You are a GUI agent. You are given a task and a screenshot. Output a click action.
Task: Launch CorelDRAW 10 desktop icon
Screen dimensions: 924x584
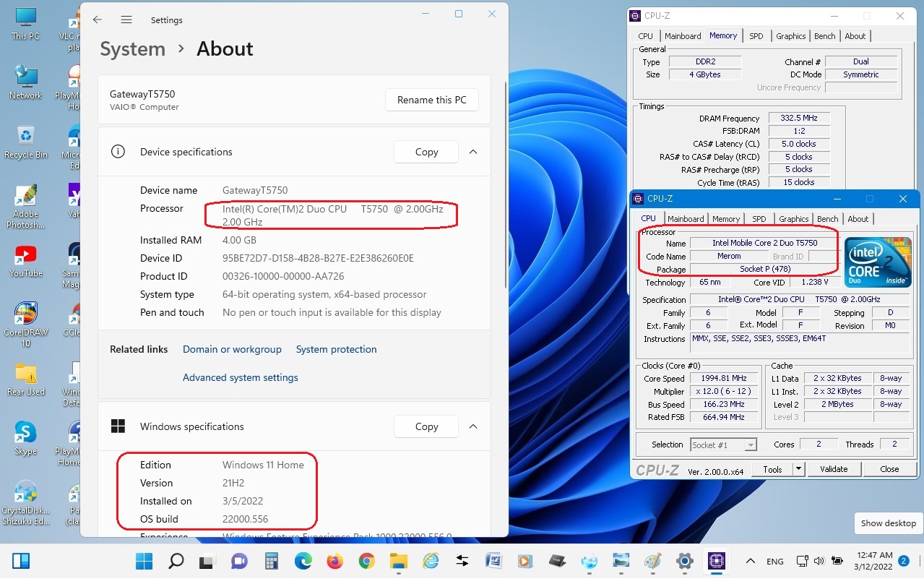(x=26, y=325)
